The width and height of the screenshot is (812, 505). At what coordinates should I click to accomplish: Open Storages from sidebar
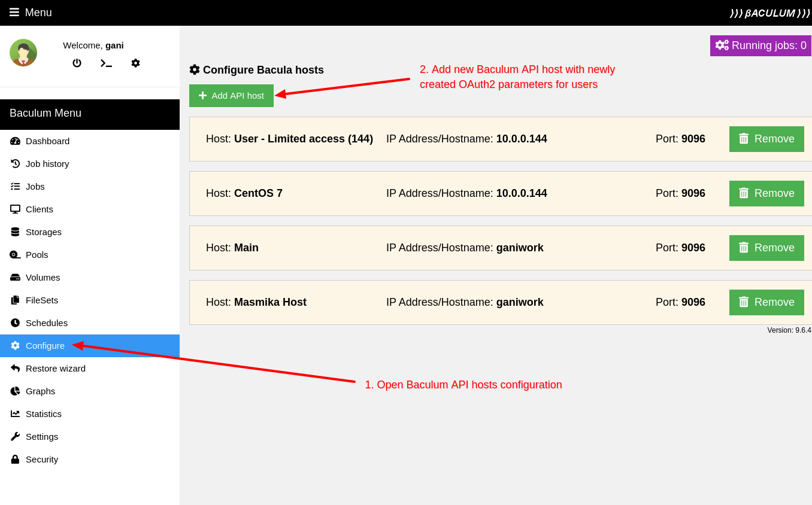(x=90, y=232)
